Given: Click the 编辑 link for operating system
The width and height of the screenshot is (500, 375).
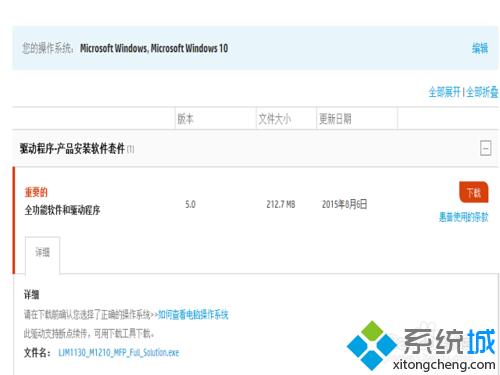Looking at the screenshot, I should coord(480,48).
